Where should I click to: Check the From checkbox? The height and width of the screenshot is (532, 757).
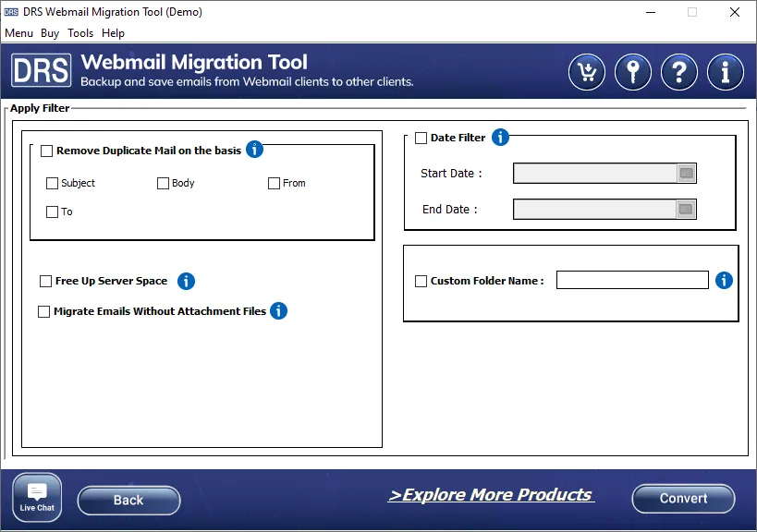point(274,183)
